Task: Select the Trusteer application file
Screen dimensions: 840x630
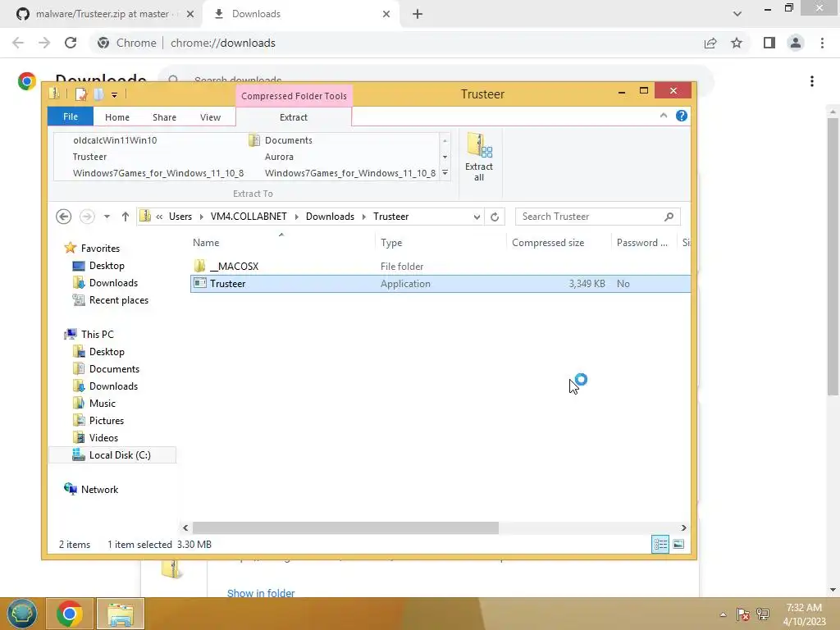Action: (x=441, y=284)
